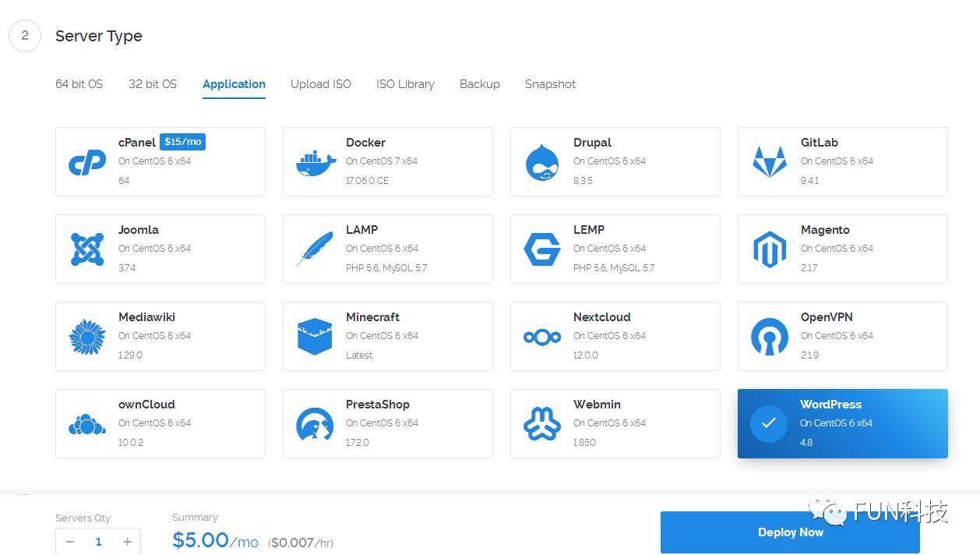Select the Minecraft block icon
Image resolution: width=980 pixels, height=555 pixels.
pyautogui.click(x=315, y=337)
